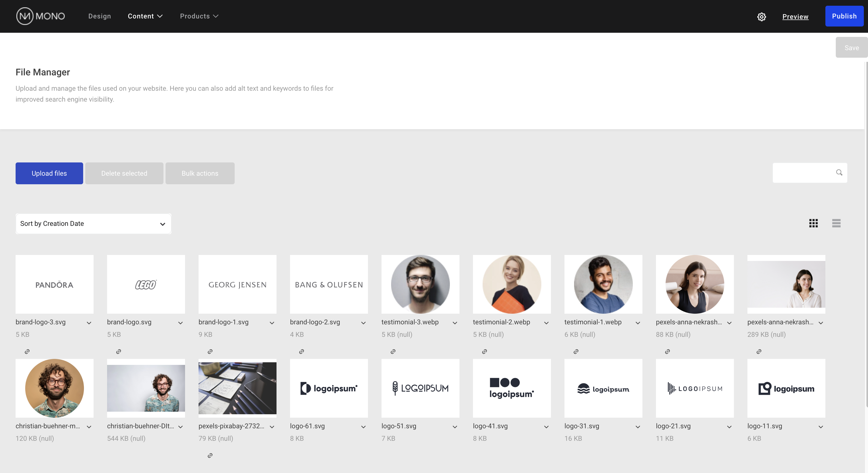Viewport: 868px width, 473px height.
Task: Expand options for brand-logo-3.svg
Action: pyautogui.click(x=89, y=323)
